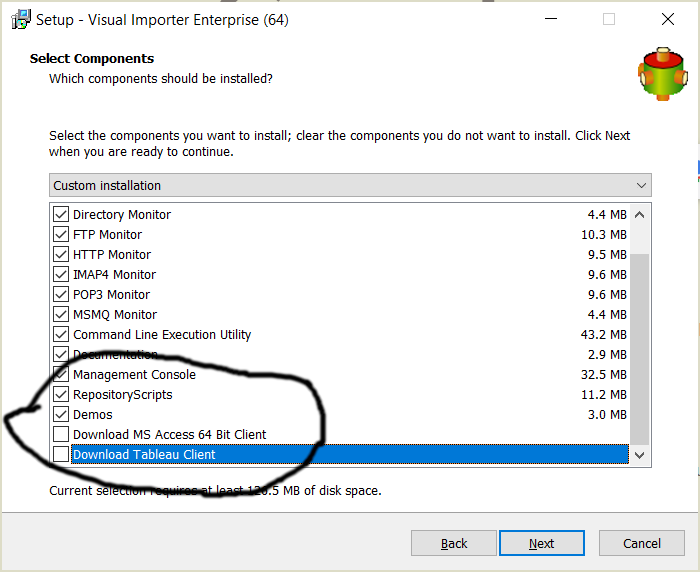Cancel the installation
Viewport: 700px width, 572px height.
642,543
